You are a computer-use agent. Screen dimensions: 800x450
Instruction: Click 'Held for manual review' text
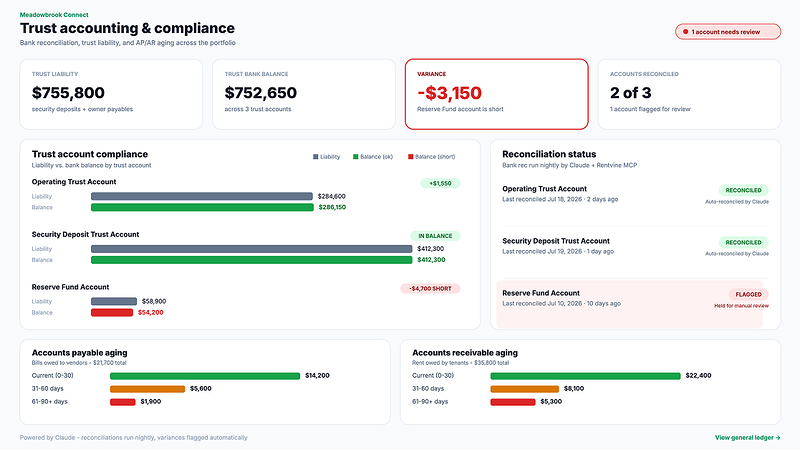point(741,306)
